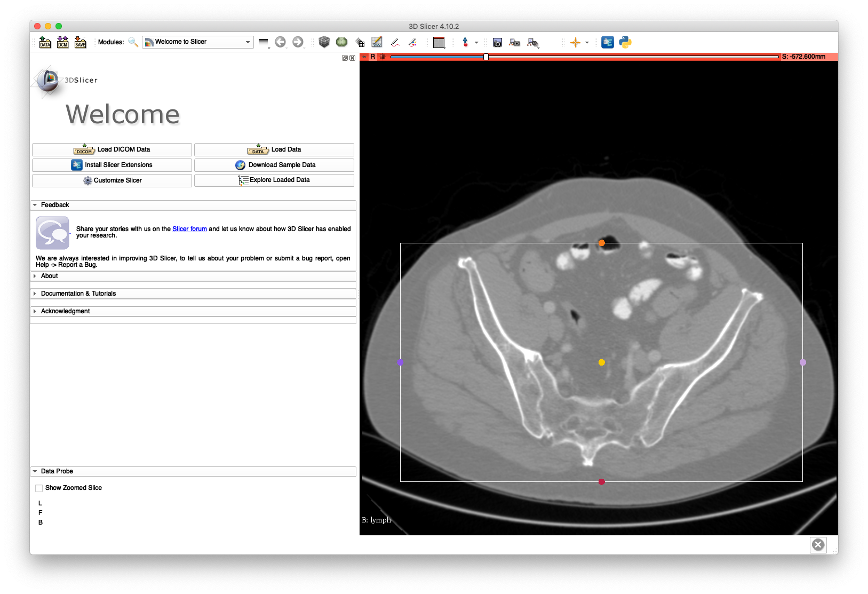
Task: Click Download Sample Data button
Action: click(274, 165)
